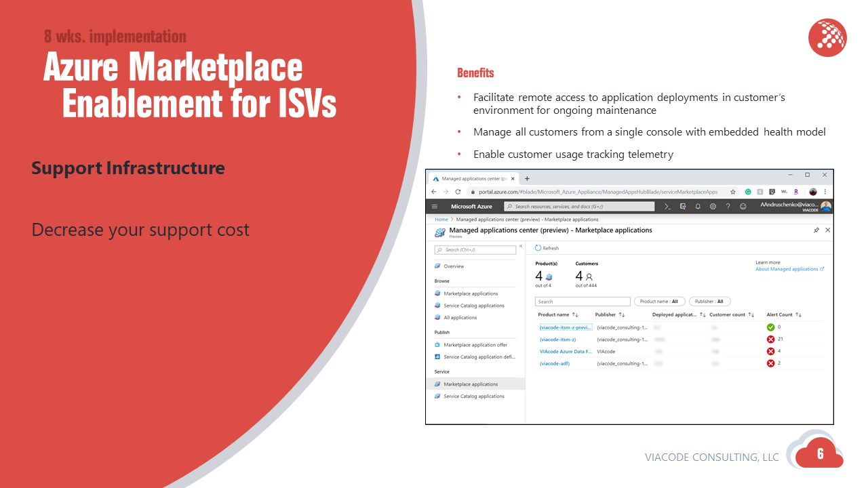Open Marketplace application offer under Publish

tap(475, 345)
